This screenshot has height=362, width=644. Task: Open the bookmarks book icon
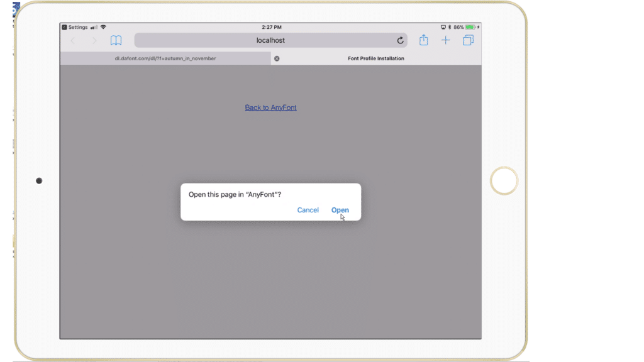coord(116,40)
